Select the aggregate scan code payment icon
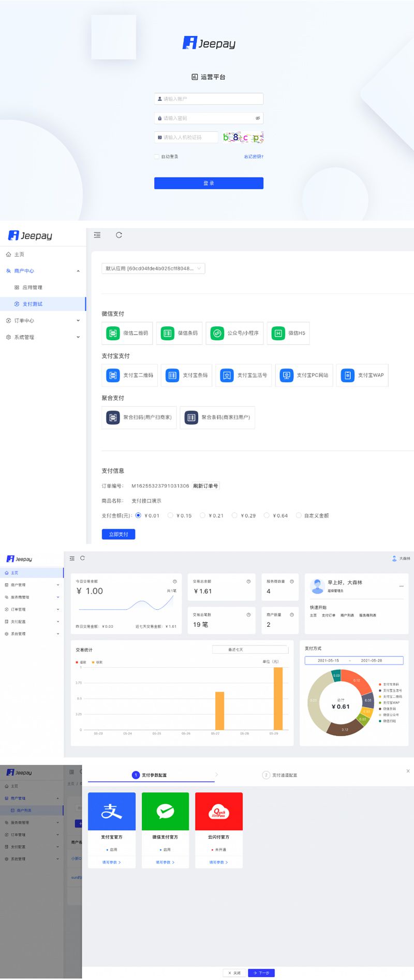The width and height of the screenshot is (414, 980). tap(113, 417)
